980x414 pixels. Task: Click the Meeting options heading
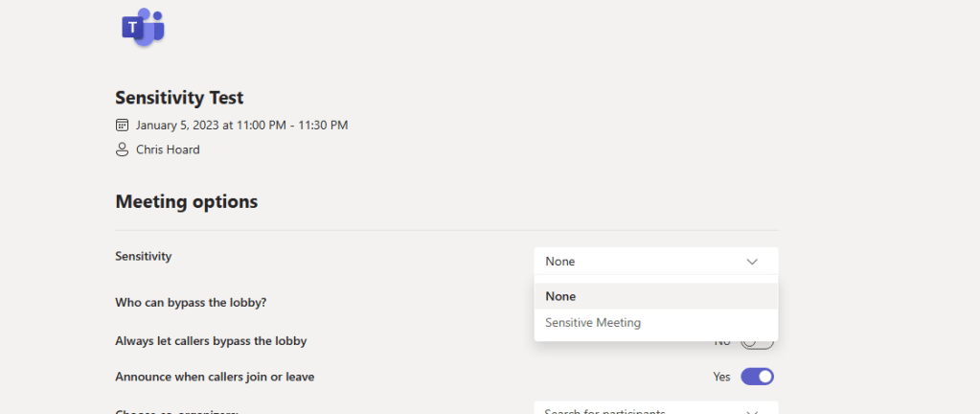point(186,201)
